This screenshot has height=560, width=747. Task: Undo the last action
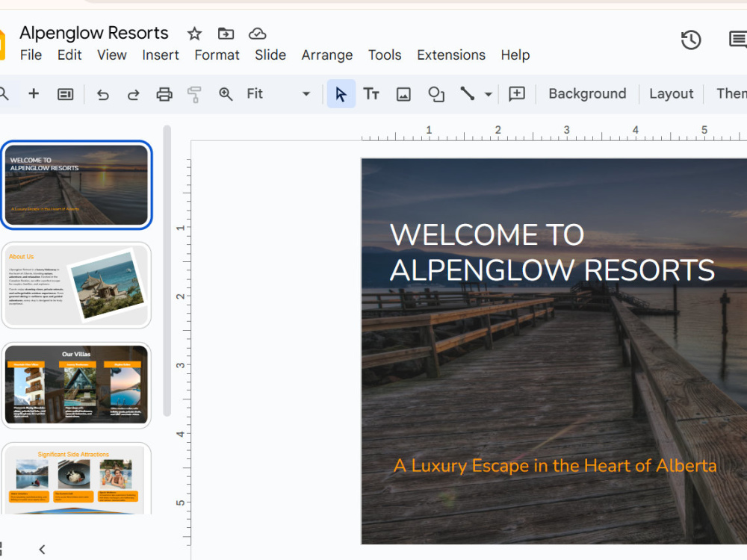(x=103, y=94)
